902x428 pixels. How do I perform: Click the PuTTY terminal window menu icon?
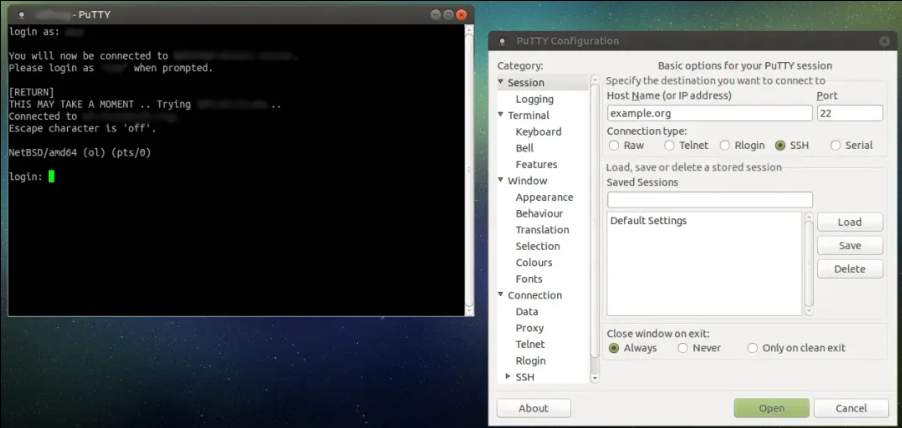tap(22, 15)
